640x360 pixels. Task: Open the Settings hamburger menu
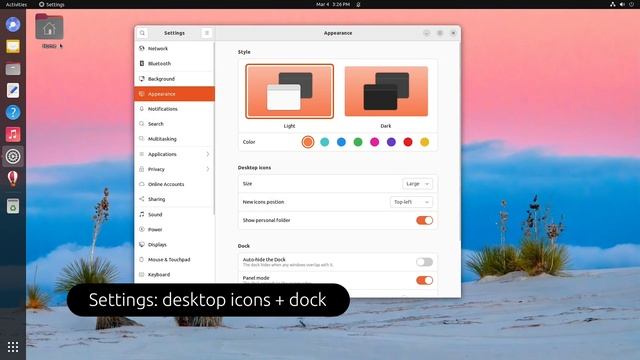coord(207,33)
